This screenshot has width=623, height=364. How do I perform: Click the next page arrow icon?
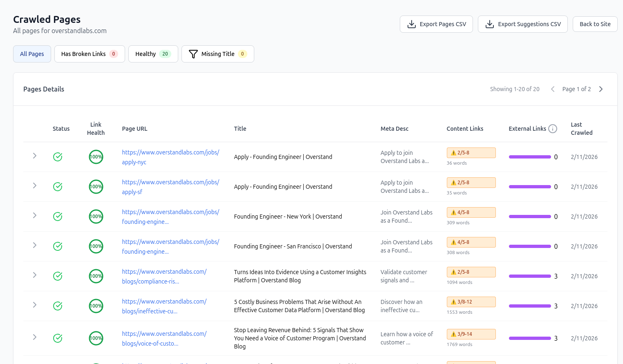(x=601, y=89)
